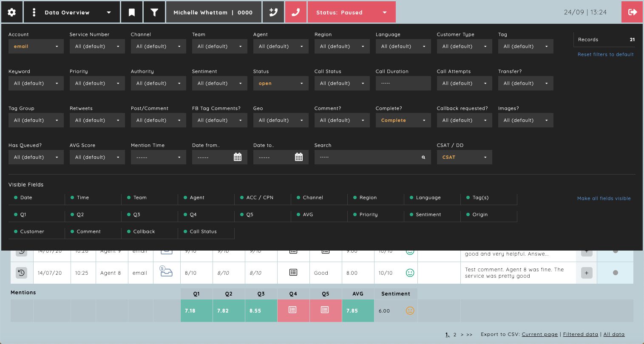Click the history icon for Agent 8 row
Image resolution: width=644 pixels, height=344 pixels.
coord(21,273)
